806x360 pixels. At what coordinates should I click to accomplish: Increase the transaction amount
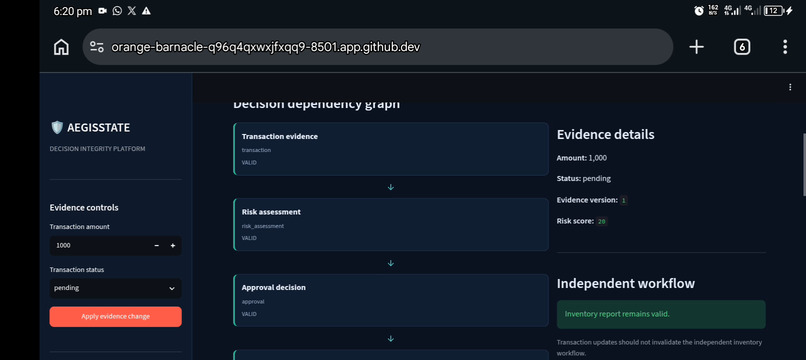(x=173, y=246)
